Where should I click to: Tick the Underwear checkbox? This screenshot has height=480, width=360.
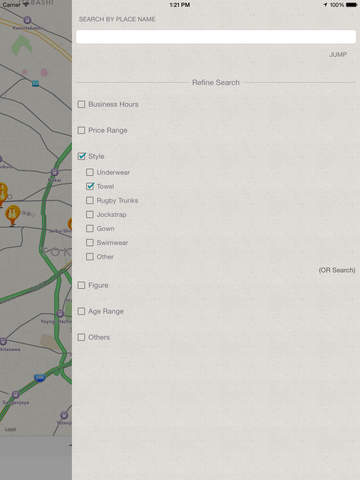(90, 172)
